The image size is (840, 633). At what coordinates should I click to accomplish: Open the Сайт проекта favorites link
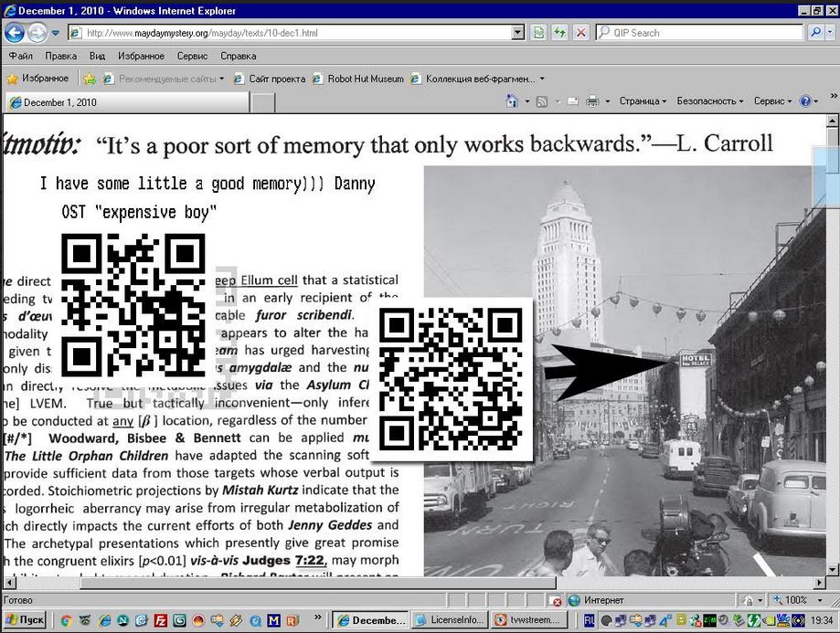coord(270,79)
